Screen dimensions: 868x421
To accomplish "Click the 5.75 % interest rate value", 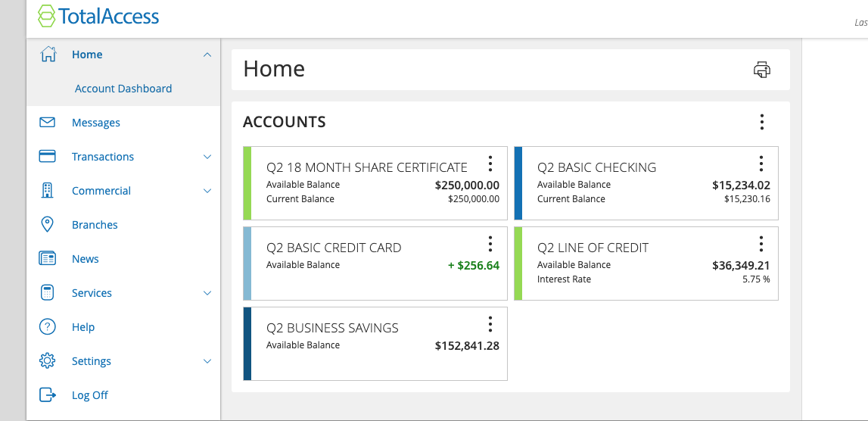I will click(756, 279).
